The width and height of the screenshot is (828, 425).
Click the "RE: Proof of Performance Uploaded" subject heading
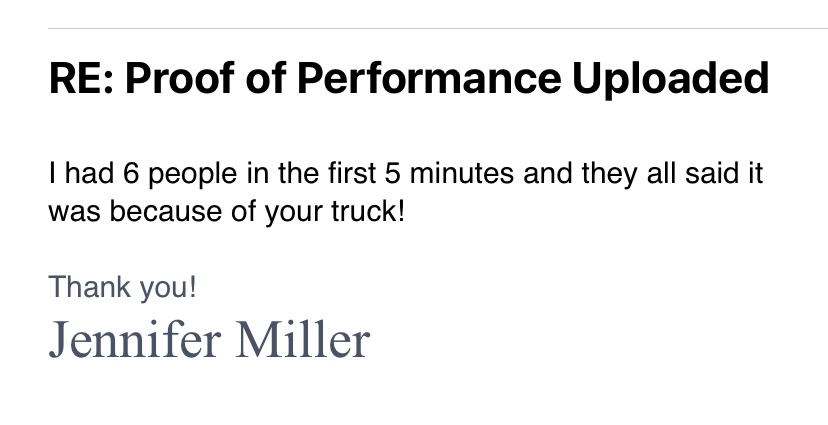409,79
